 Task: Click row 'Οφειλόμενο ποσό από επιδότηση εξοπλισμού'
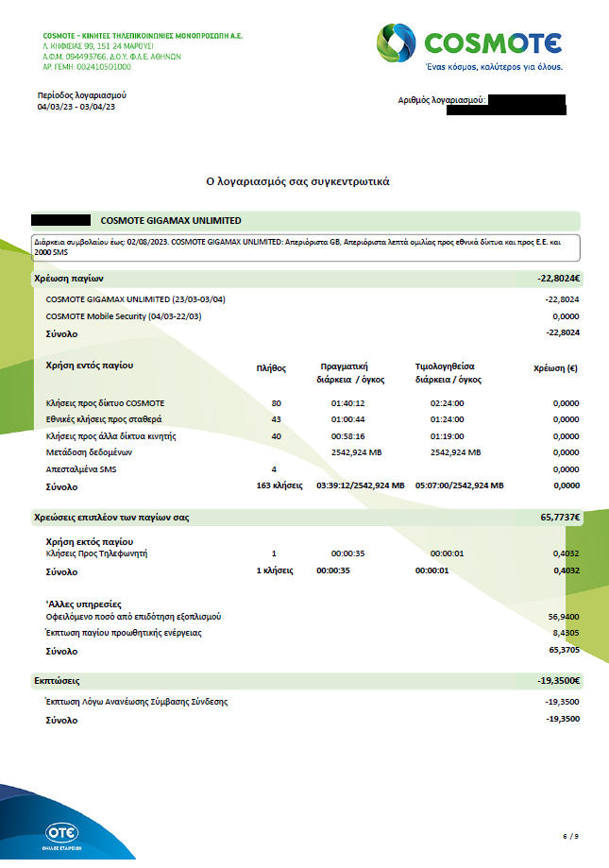313,617
